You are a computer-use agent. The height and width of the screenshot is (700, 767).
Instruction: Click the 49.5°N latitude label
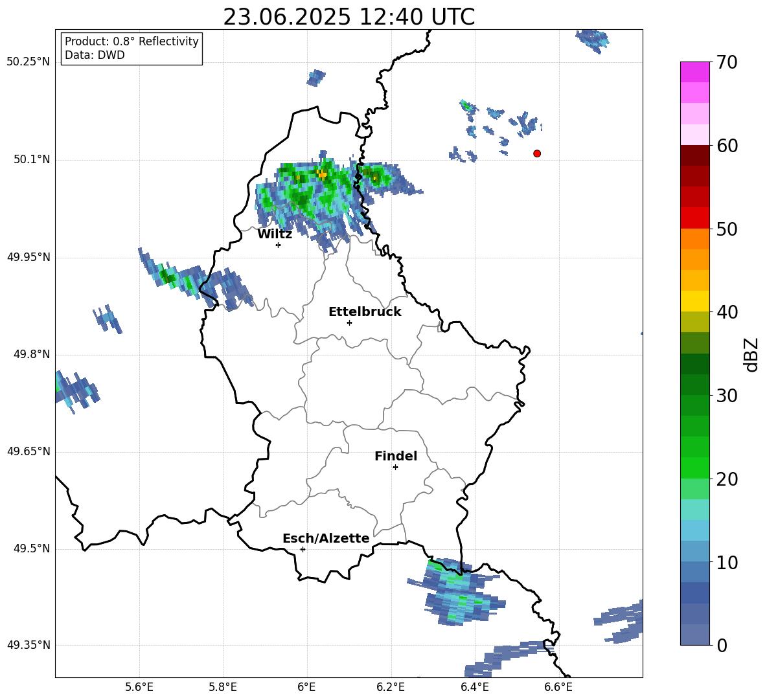32,548
